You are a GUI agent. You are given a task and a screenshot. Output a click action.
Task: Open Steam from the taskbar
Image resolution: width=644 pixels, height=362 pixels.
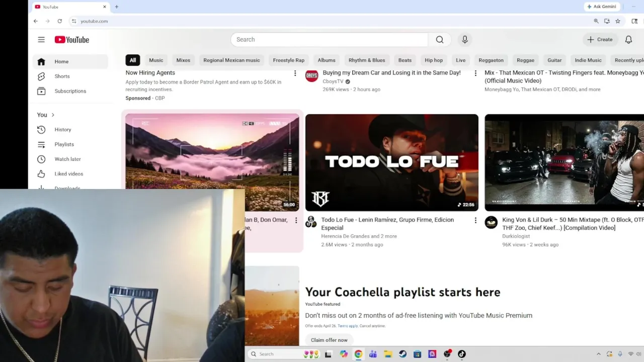(x=403, y=354)
